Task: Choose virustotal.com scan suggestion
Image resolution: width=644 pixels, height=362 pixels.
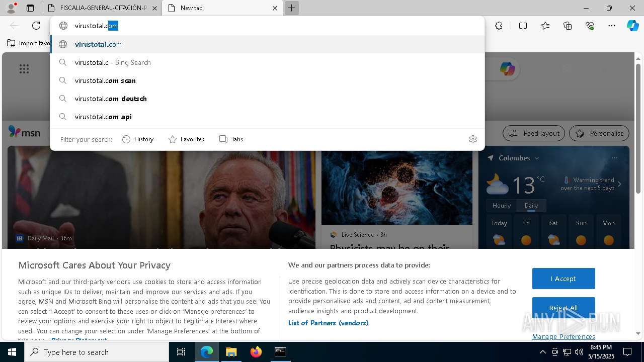Action: (267, 80)
